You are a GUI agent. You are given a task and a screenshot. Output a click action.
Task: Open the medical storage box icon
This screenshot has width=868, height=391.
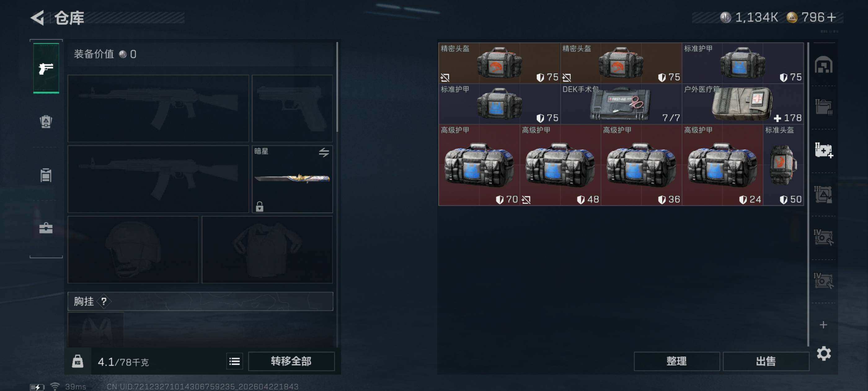coord(823,151)
